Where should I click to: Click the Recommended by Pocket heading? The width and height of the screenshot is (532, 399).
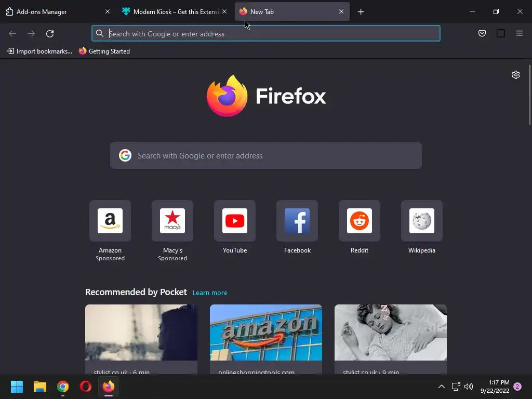[136, 292]
